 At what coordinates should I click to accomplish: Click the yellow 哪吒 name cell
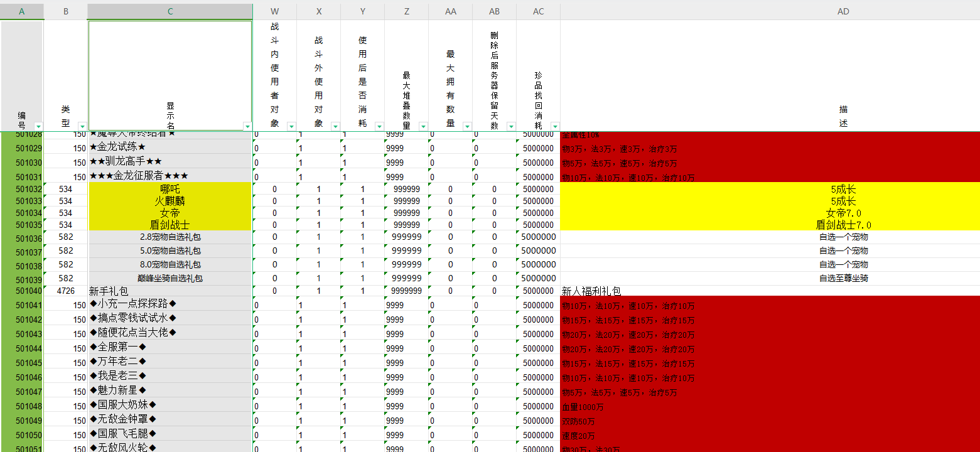click(170, 189)
